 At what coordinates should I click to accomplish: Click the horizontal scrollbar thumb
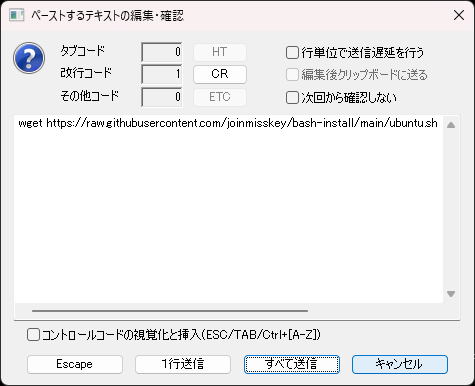(170, 311)
